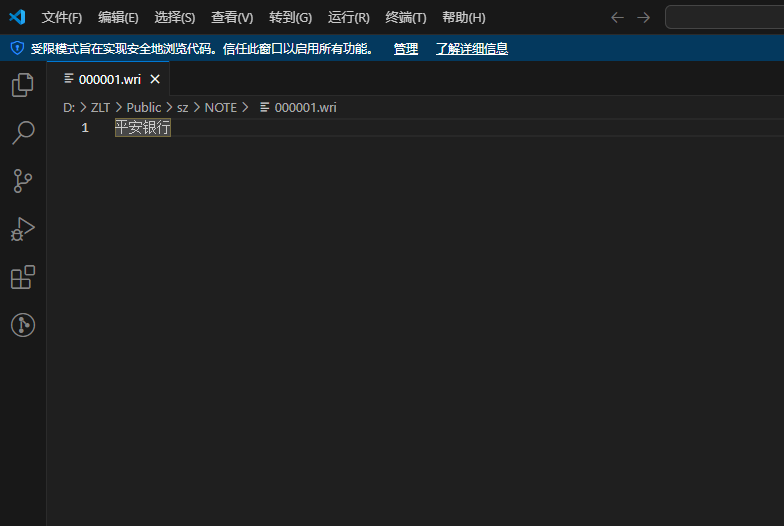
Task: Click the Git Graph icon in activity bar
Action: [22, 325]
